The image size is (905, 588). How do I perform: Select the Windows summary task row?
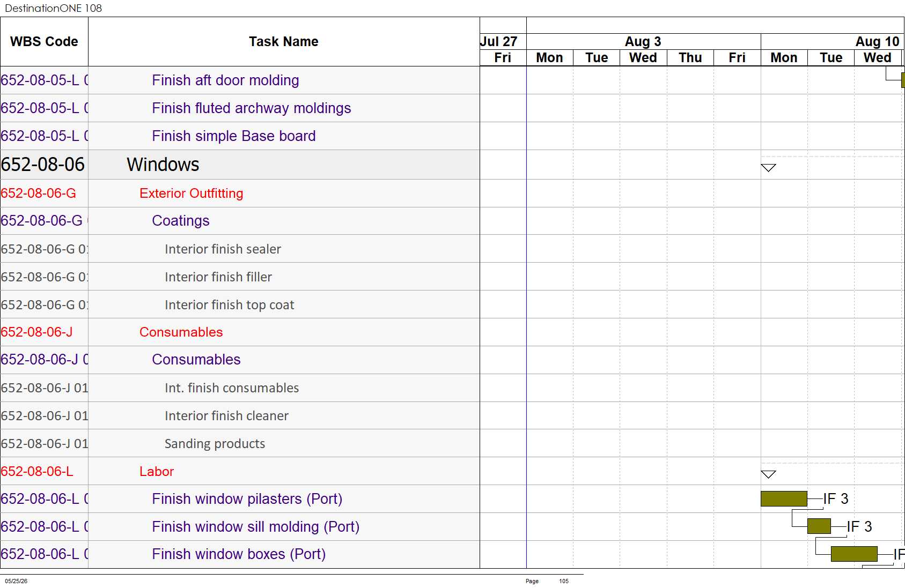pos(240,165)
